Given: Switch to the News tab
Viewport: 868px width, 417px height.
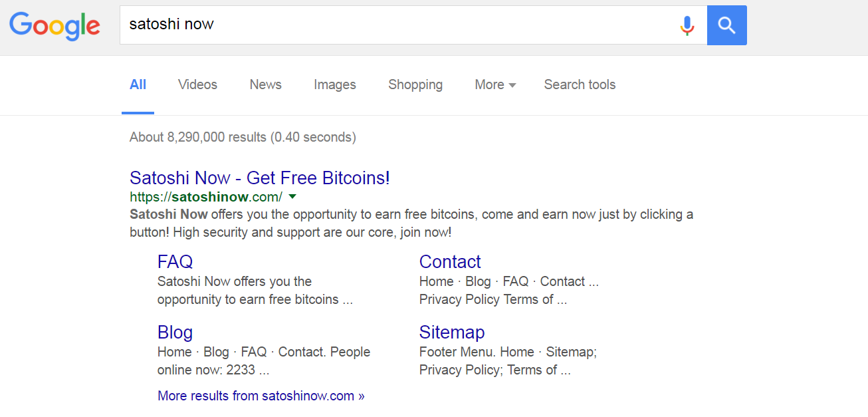Looking at the screenshot, I should point(266,84).
